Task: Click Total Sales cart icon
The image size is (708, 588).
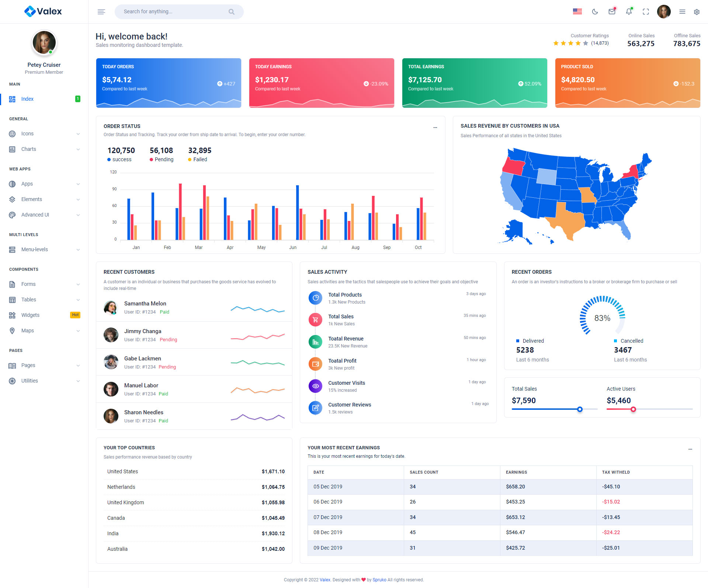Action: [x=315, y=320]
